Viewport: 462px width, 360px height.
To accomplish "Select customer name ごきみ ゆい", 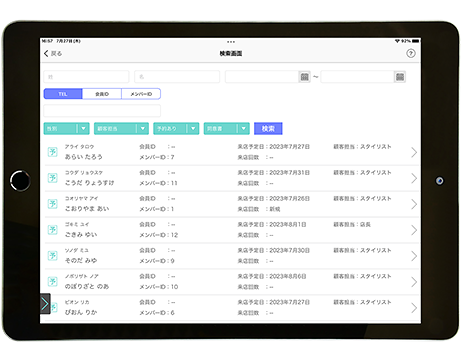I will tap(81, 235).
